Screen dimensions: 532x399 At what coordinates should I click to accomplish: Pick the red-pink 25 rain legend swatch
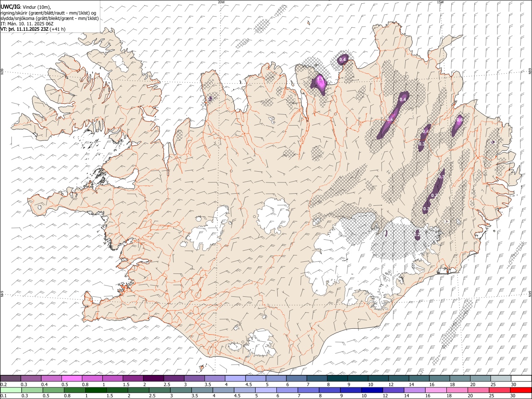point(500,390)
